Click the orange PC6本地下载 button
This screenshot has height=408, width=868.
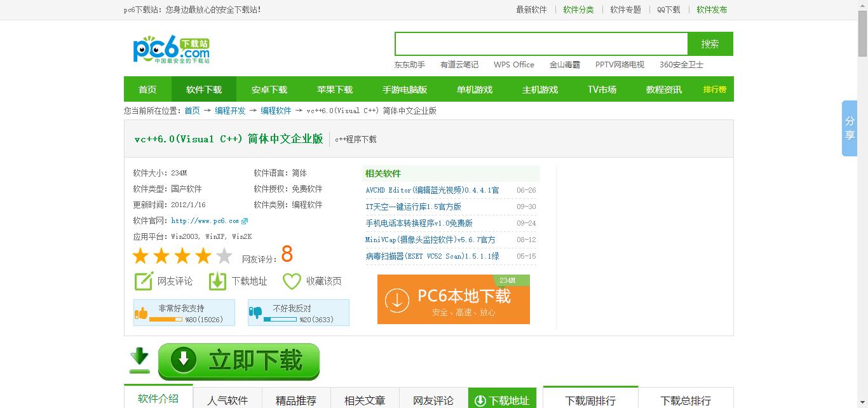(454, 299)
